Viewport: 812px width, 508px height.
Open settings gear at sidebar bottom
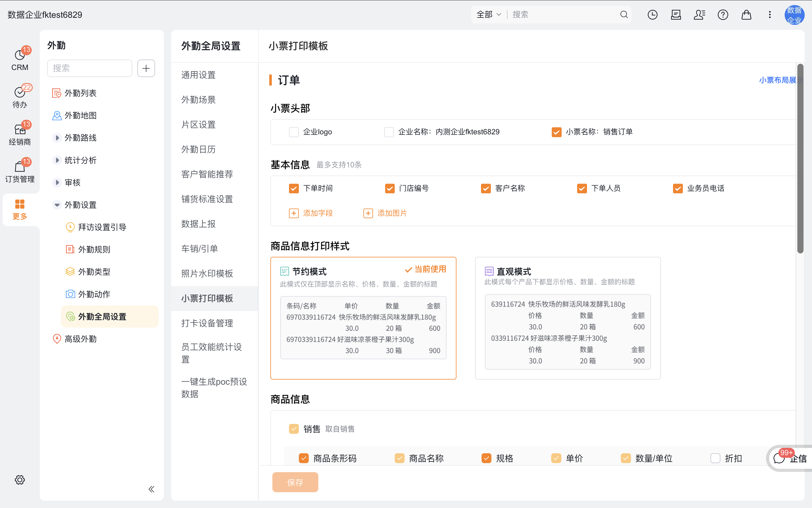click(x=20, y=480)
